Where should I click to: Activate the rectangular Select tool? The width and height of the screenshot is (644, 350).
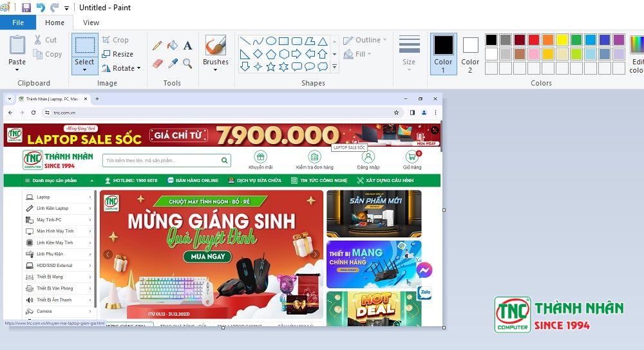[84, 46]
